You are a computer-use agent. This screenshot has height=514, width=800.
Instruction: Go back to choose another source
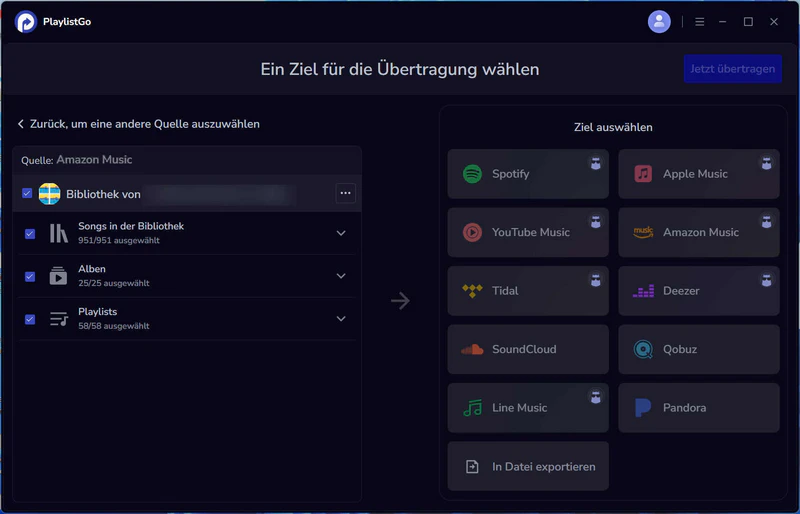tap(138, 124)
